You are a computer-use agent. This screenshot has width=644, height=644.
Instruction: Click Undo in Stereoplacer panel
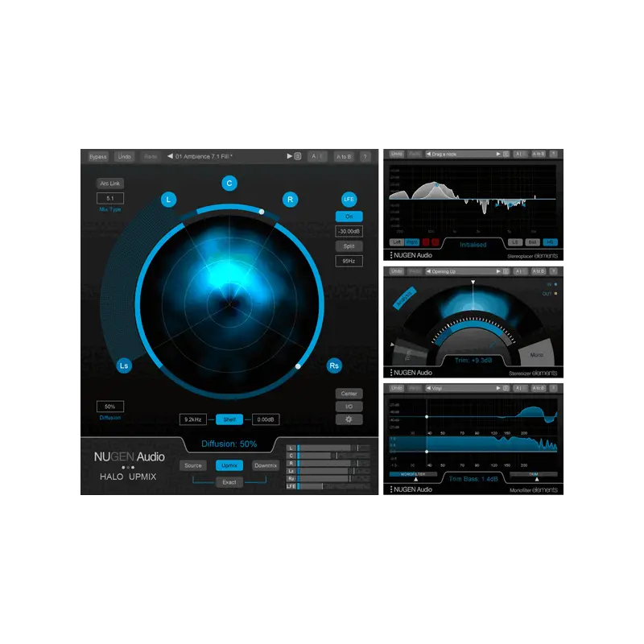coord(397,154)
